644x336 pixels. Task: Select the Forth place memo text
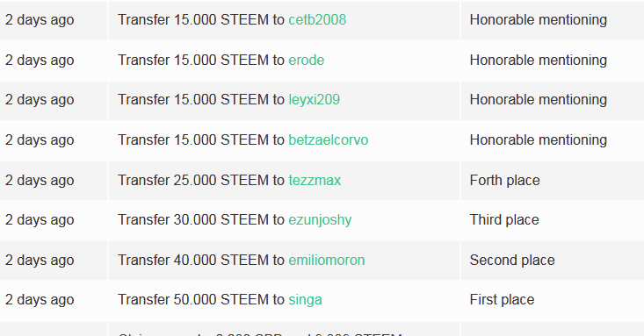click(505, 180)
